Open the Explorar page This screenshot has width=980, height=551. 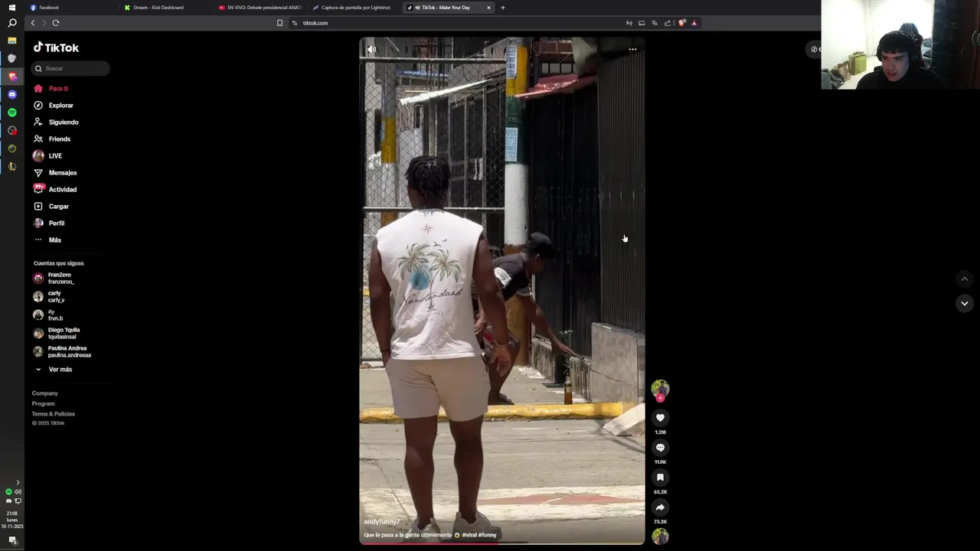click(54, 106)
